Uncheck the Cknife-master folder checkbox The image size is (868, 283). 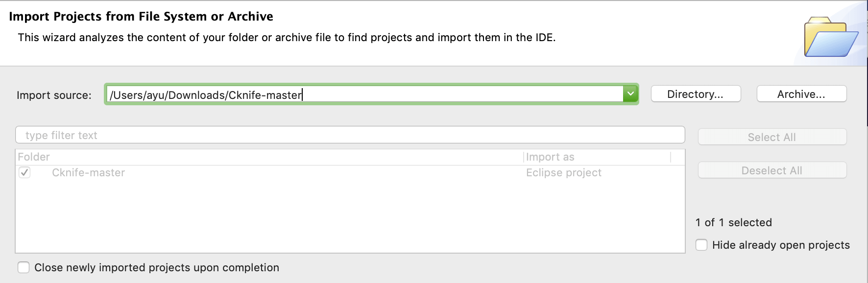coord(24,172)
